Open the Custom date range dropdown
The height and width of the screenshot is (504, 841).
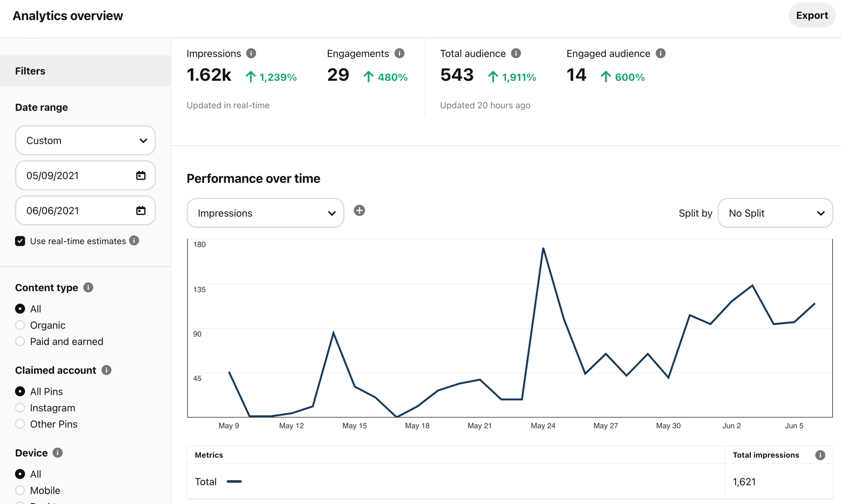point(85,141)
